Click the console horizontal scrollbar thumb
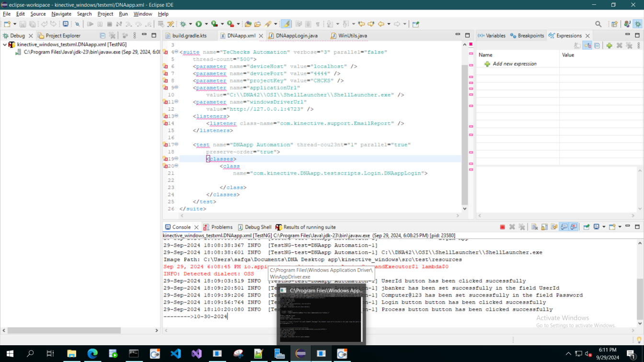The image size is (644, 362). click(64, 330)
